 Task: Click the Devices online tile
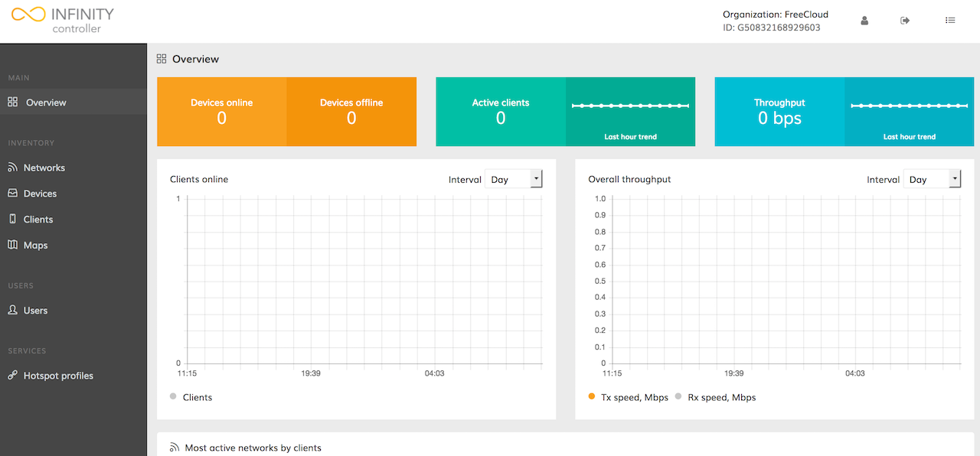[x=221, y=112]
